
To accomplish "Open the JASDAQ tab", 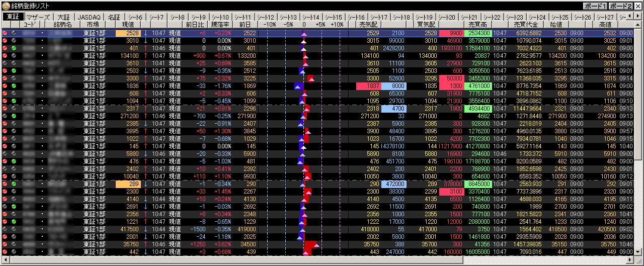I will (90, 17).
